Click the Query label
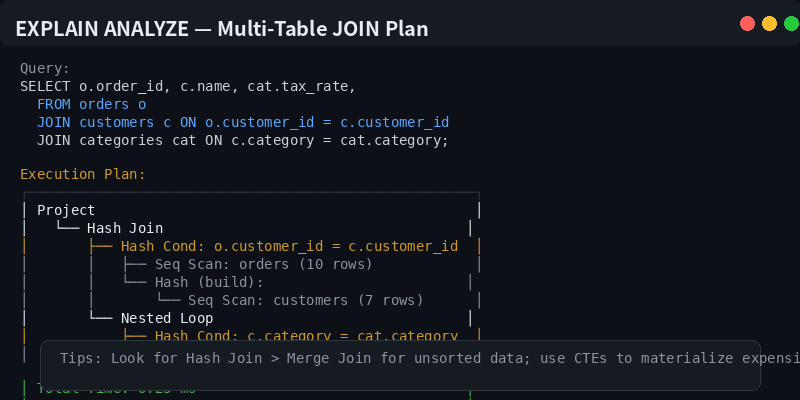Image resolution: width=800 pixels, height=400 pixels. click(x=45, y=68)
